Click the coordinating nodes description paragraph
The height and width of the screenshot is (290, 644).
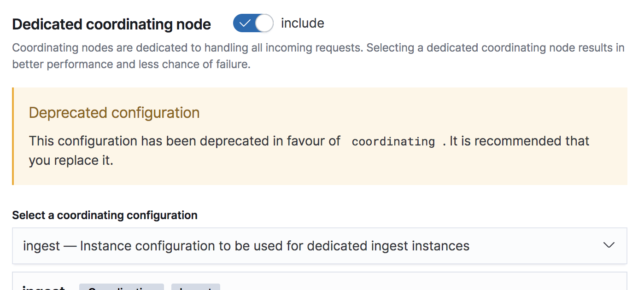[x=318, y=55]
